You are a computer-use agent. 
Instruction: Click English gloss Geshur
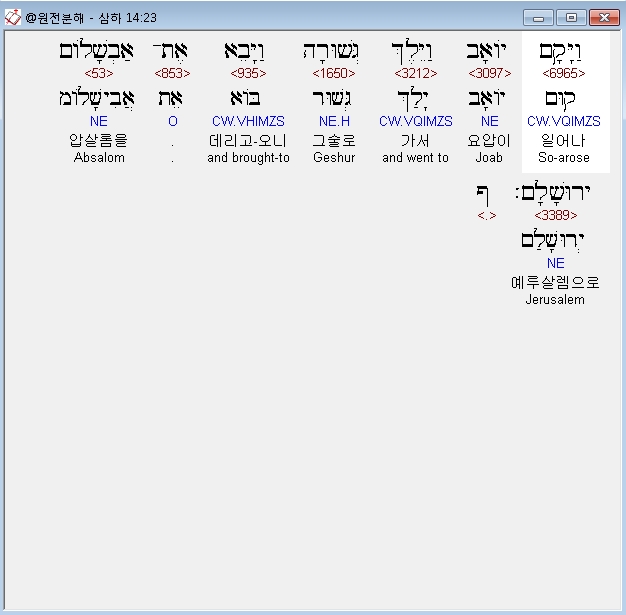click(334, 157)
